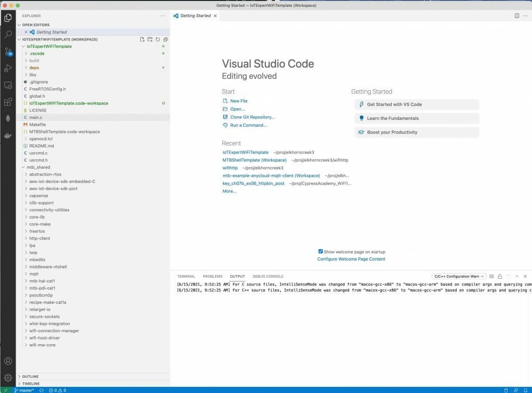
Task: Click the master branch in status bar
Action: click(24, 390)
